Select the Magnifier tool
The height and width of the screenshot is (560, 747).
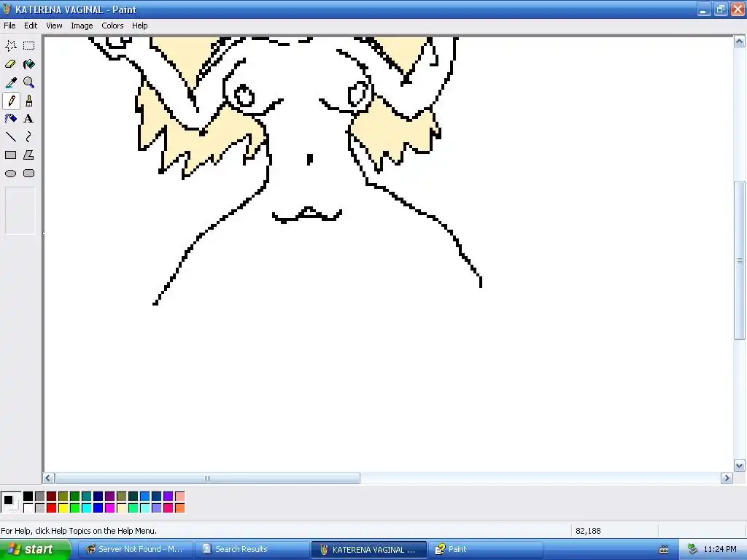pyautogui.click(x=29, y=82)
